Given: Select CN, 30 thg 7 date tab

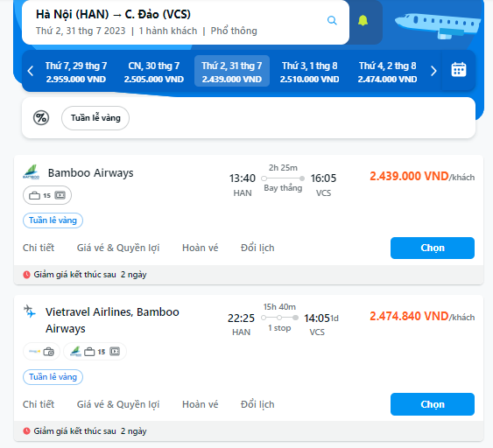Looking at the screenshot, I should (154, 72).
